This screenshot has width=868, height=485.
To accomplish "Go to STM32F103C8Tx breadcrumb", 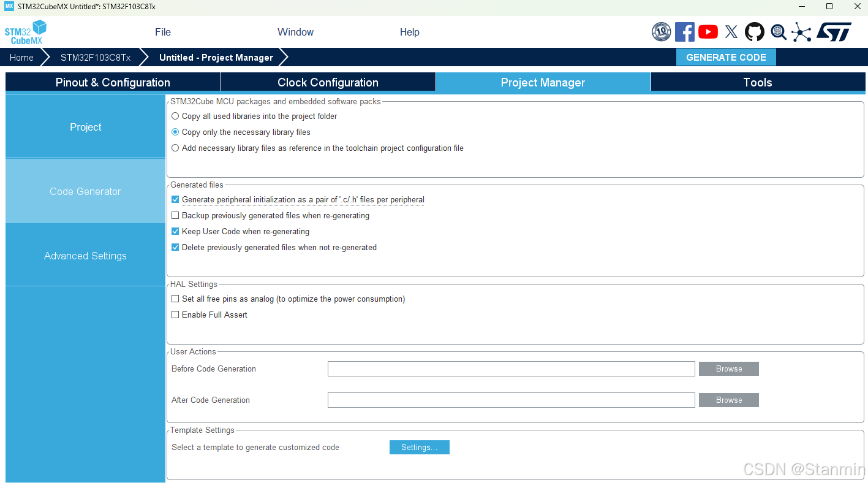I will pyautogui.click(x=96, y=57).
